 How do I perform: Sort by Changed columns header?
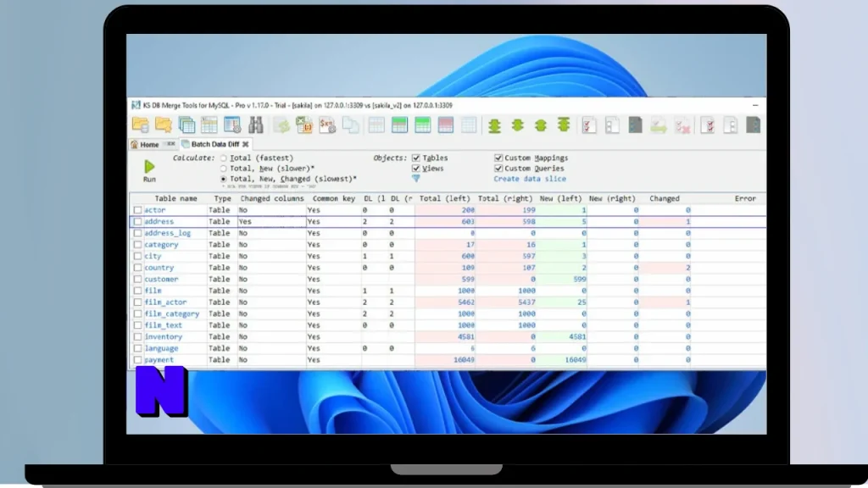[272, 198]
